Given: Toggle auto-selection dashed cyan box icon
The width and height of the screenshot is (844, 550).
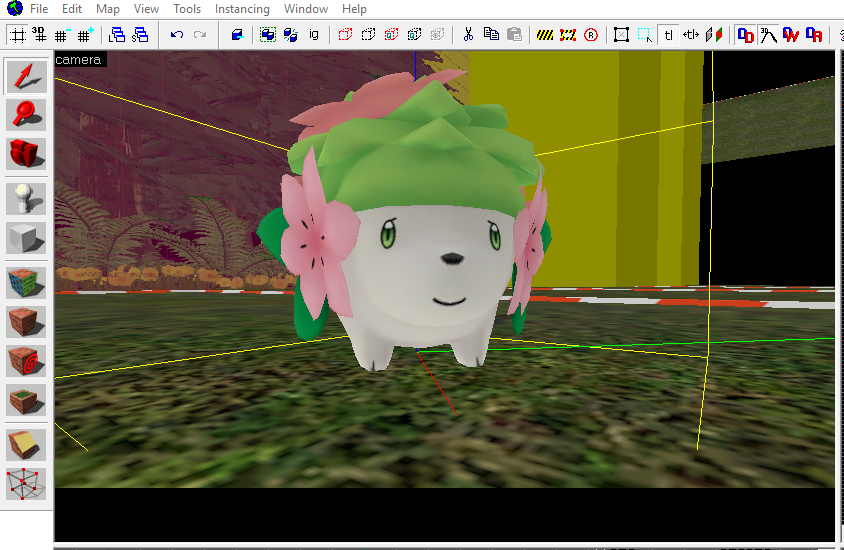Looking at the screenshot, I should [644, 35].
